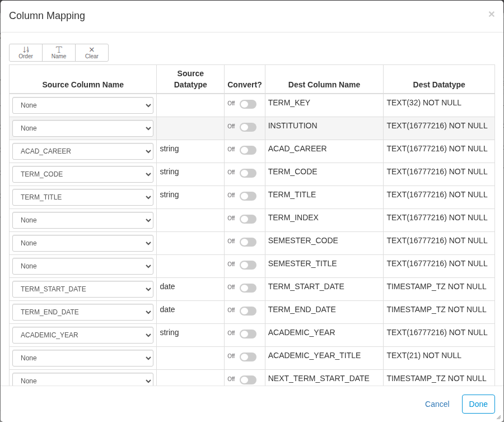Screen dimensions: 504x422
Task: Click the Done button
Action: (478, 404)
